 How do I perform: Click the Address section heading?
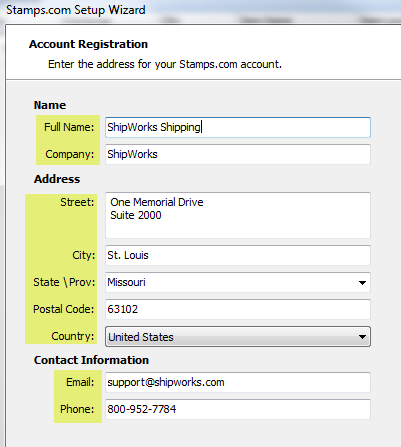57,179
